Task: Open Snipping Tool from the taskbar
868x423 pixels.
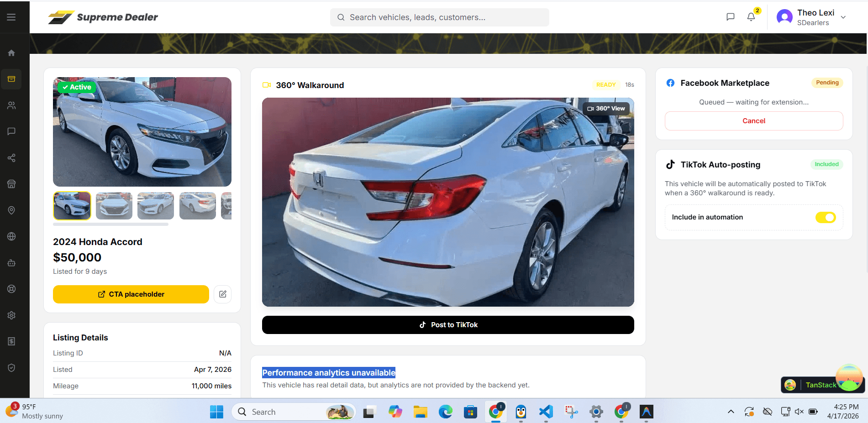Action: click(571, 412)
